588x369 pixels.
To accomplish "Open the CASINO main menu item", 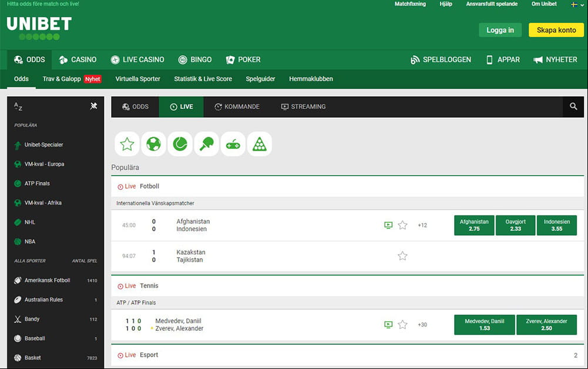I will [x=78, y=60].
